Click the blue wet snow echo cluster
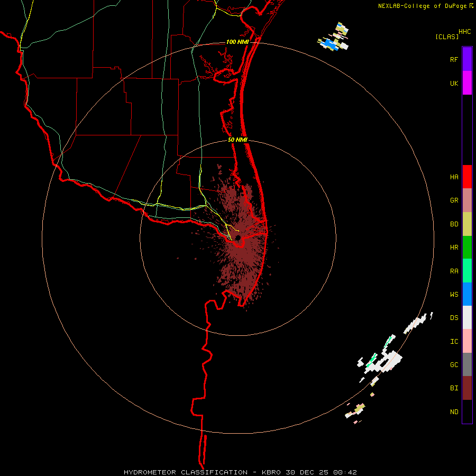The image size is (476, 476). 329,44
